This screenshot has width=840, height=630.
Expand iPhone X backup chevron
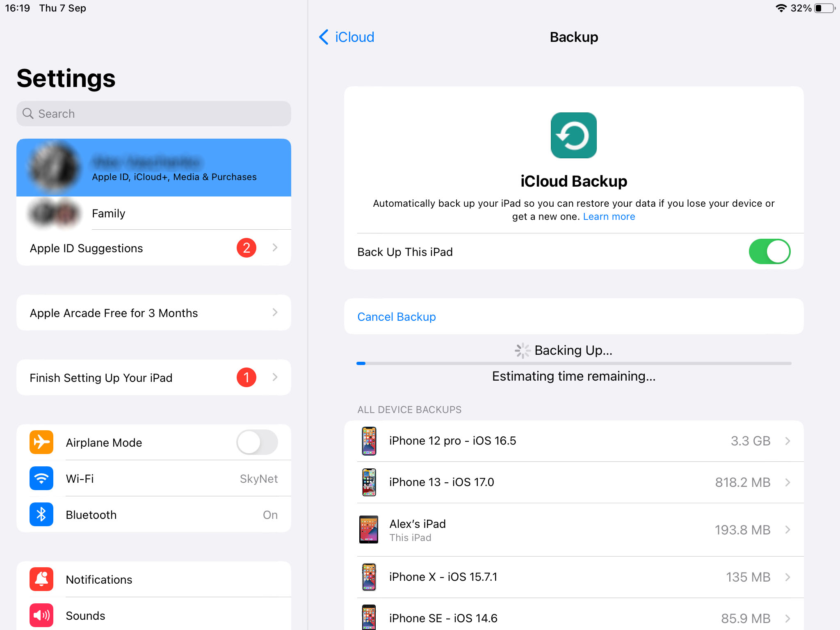pos(787,577)
